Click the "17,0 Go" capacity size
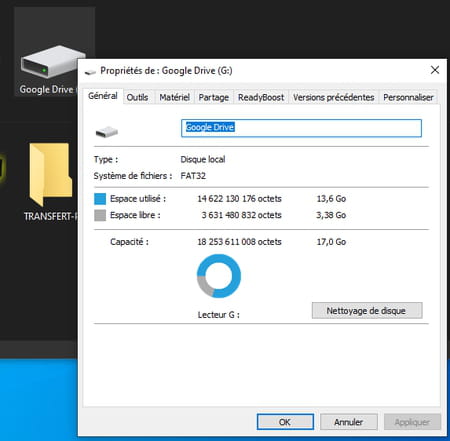450x441 pixels. pyautogui.click(x=331, y=242)
